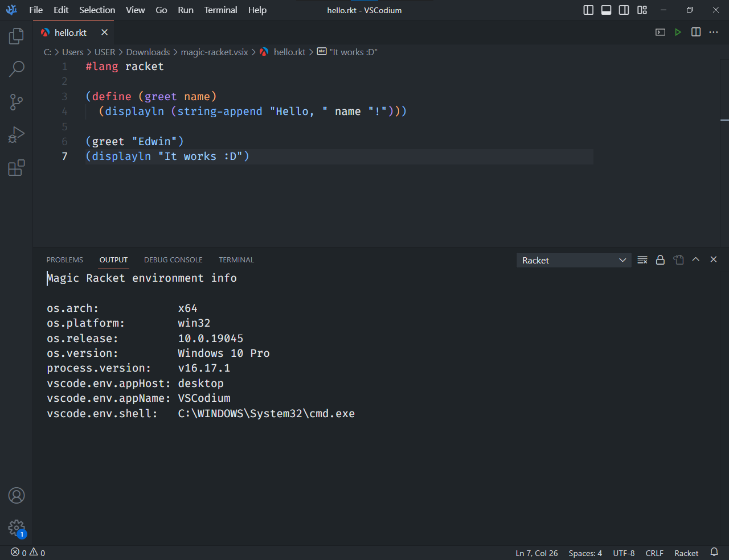Image resolution: width=729 pixels, height=560 pixels.
Task: Clear the Output panel with clear icon
Action: (642, 260)
